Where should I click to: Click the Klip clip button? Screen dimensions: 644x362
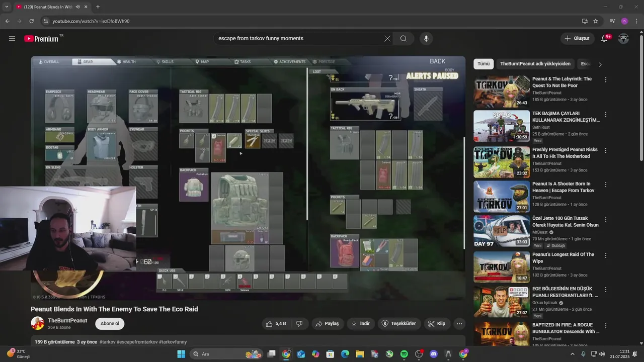click(436, 324)
